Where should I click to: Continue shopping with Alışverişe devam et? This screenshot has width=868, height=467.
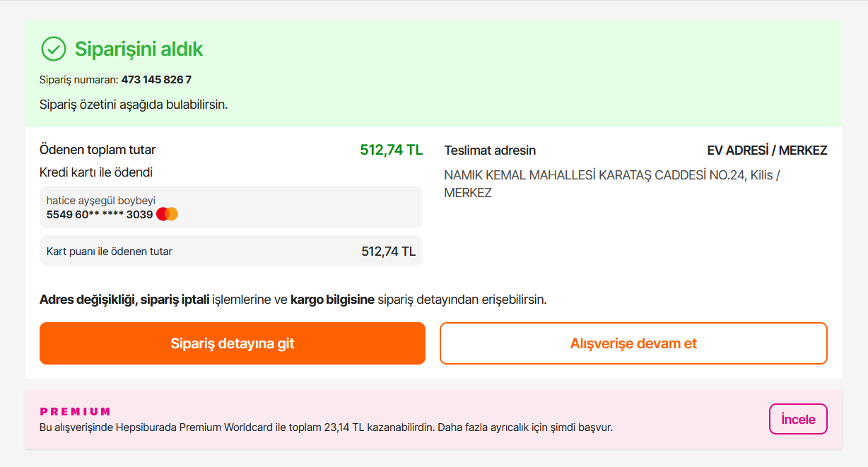coord(633,343)
